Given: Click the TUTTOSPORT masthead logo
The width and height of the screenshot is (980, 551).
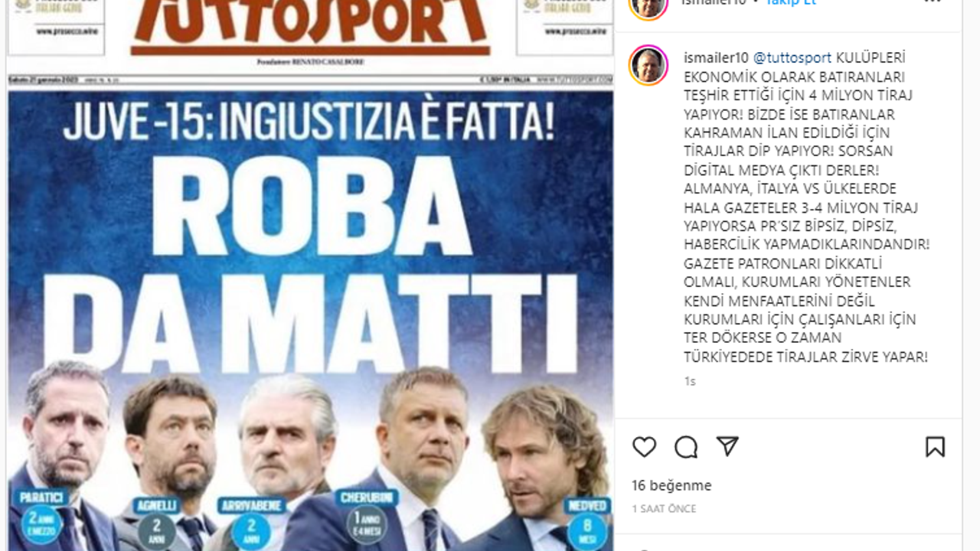Looking at the screenshot, I should coord(310,27).
